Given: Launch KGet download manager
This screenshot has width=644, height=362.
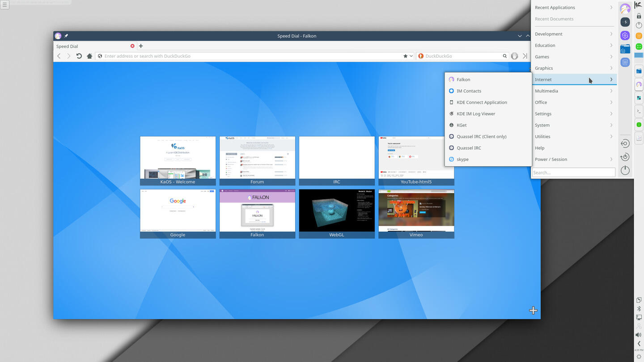Looking at the screenshot, I should [488, 125].
